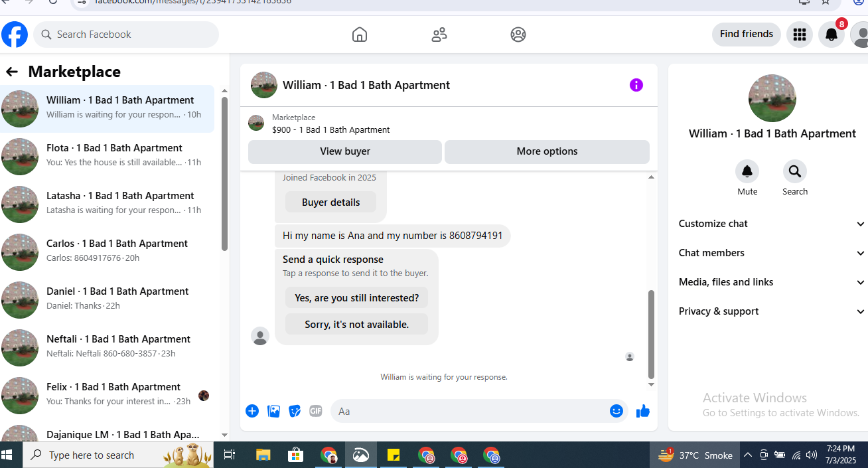The height and width of the screenshot is (468, 868).
Task: Click the chat messages vertical scrollbar
Action: pyautogui.click(x=651, y=334)
